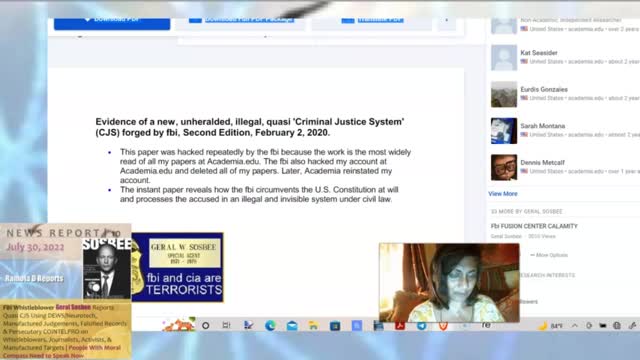Open the Brave browser taskbar icon
This screenshot has height=360, width=640.
click(443, 326)
